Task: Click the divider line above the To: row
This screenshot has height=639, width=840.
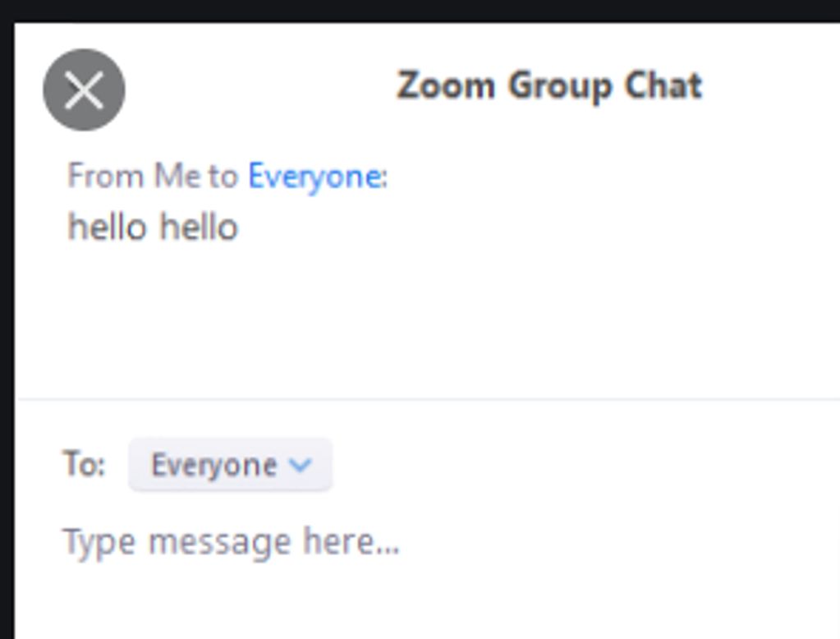Action: (x=429, y=399)
